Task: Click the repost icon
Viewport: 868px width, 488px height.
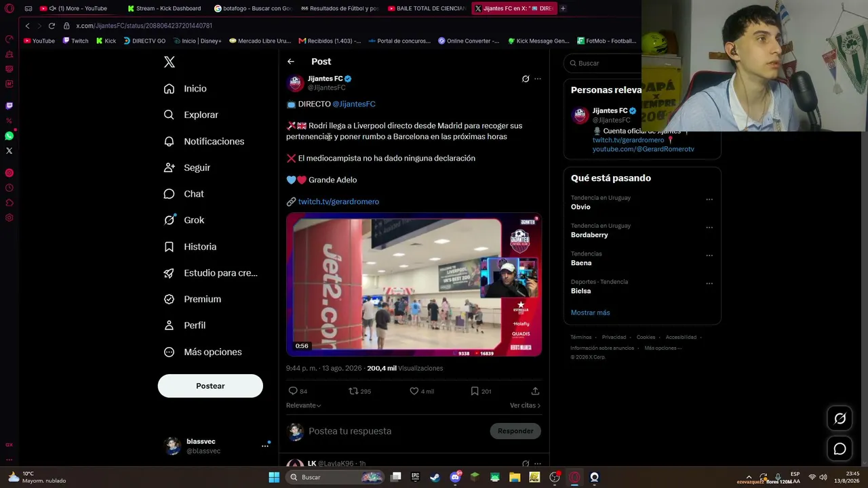Action: coord(353,391)
